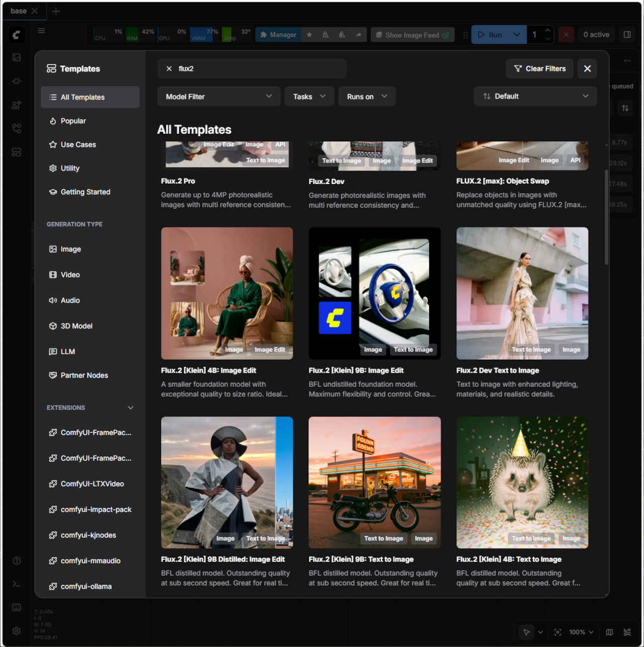This screenshot has height=647, width=644.
Task: Select Popular in the templates sidebar
Action: [73, 121]
